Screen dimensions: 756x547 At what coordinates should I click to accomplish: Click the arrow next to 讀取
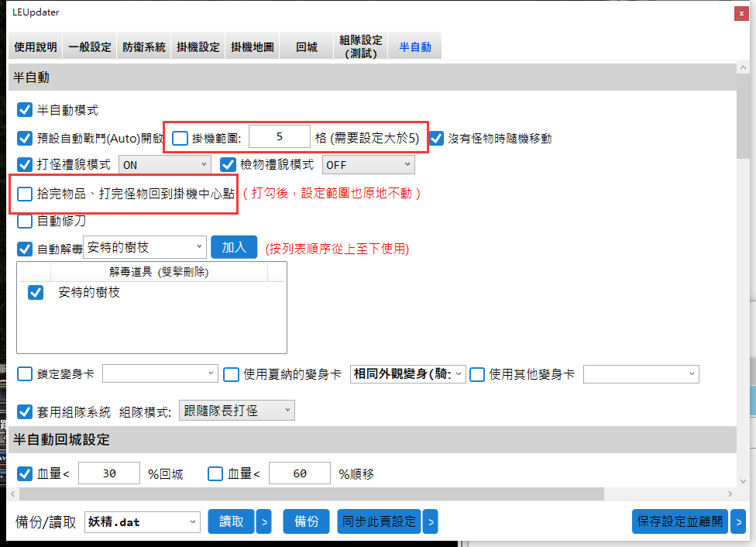pyautogui.click(x=263, y=521)
